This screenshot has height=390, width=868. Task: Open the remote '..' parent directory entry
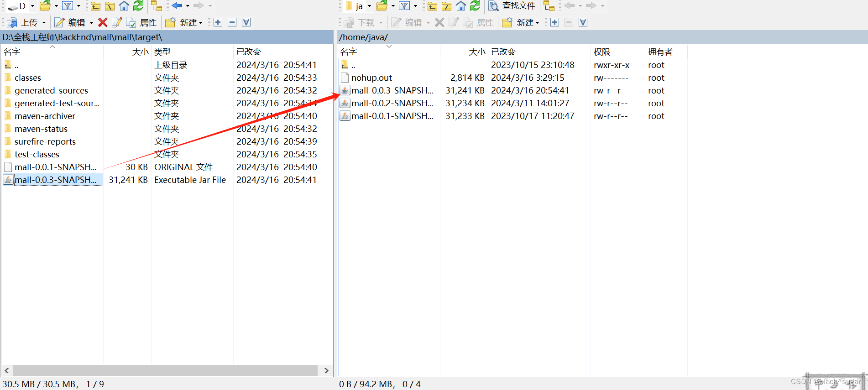coord(353,65)
